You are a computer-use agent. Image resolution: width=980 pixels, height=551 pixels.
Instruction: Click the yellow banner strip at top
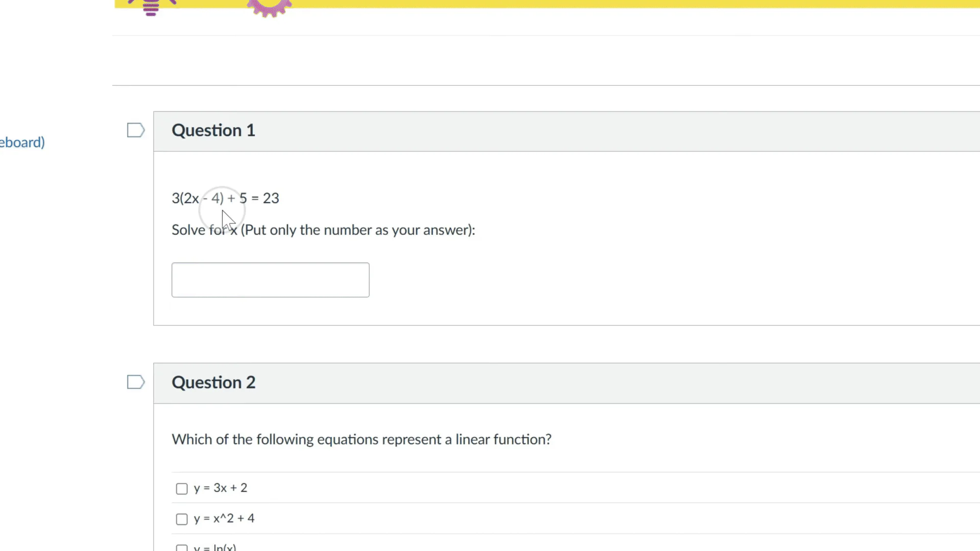[612, 4]
